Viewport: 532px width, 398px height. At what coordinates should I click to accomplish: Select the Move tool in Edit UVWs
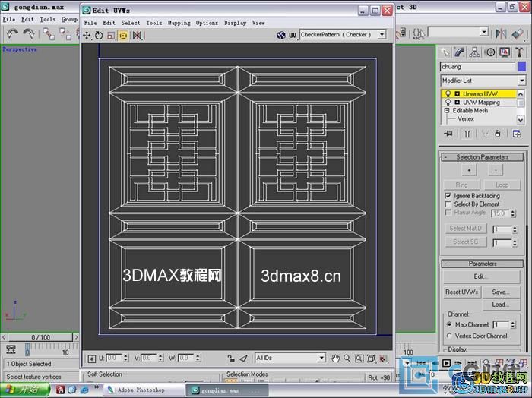87,35
